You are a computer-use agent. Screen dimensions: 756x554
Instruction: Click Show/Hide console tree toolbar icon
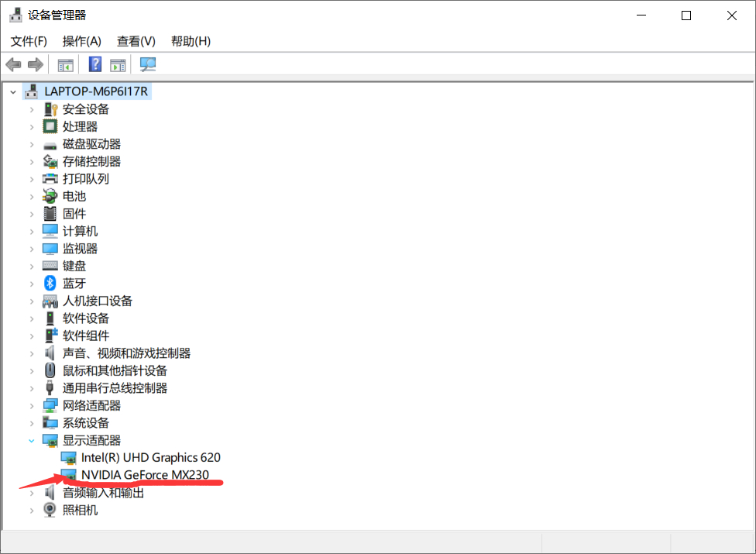point(66,64)
